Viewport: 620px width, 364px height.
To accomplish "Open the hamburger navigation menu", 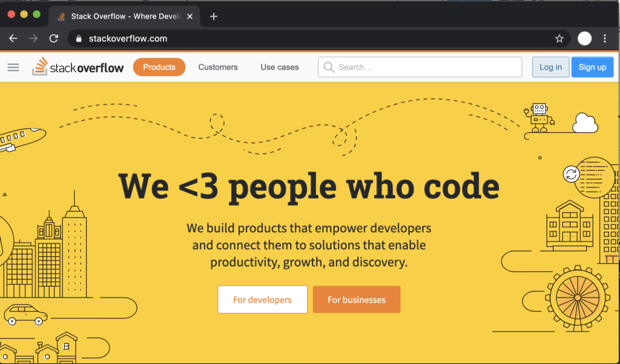I will [13, 67].
